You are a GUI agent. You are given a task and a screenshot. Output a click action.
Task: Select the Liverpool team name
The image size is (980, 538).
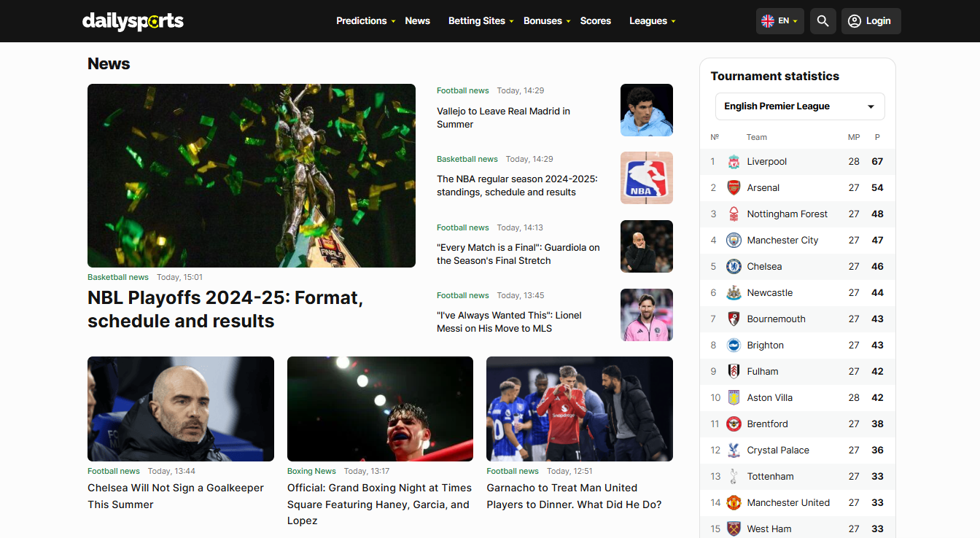(767, 162)
